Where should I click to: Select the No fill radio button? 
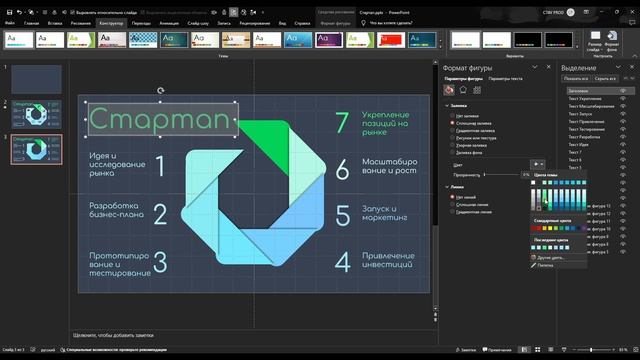(x=452, y=116)
